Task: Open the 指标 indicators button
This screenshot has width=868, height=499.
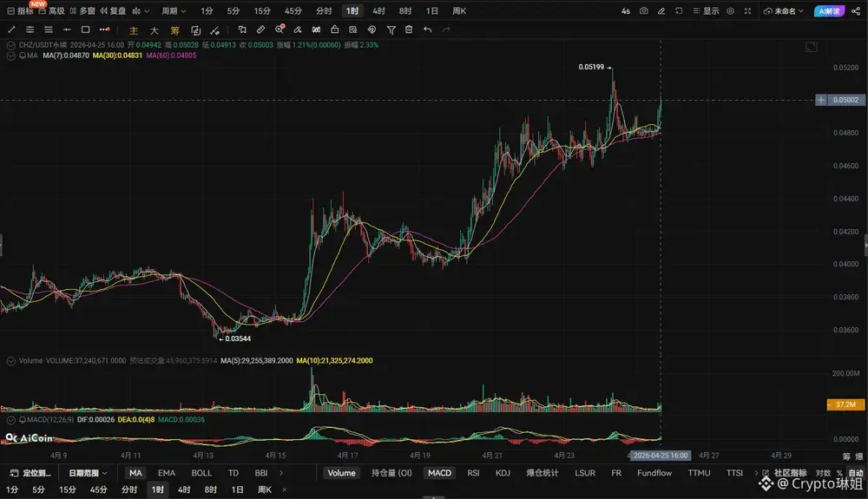Action: (x=20, y=11)
